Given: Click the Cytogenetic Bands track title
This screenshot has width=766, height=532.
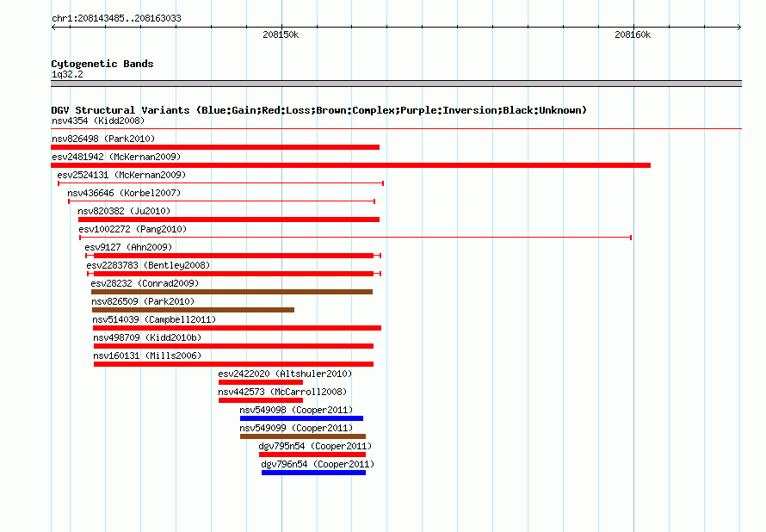Looking at the screenshot, I should point(102,64).
